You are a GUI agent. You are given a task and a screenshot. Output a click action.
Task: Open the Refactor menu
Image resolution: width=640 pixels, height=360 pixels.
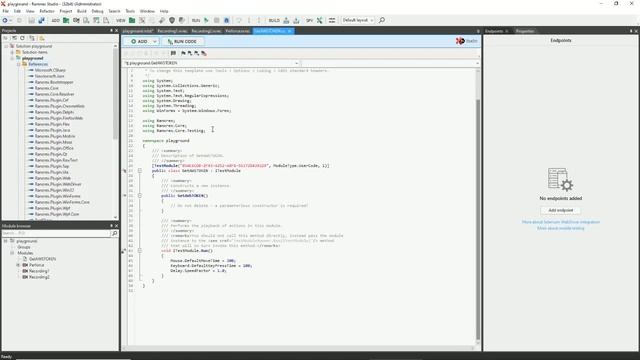coord(47,11)
